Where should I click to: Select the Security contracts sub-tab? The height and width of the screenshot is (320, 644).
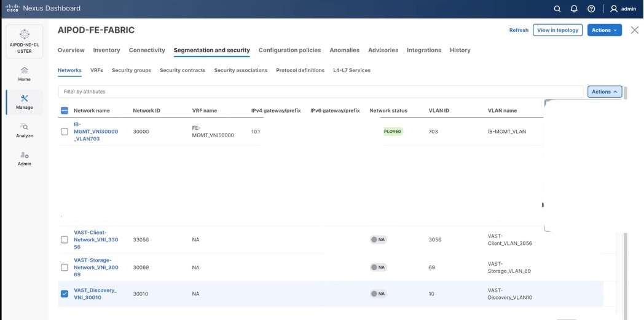click(183, 70)
